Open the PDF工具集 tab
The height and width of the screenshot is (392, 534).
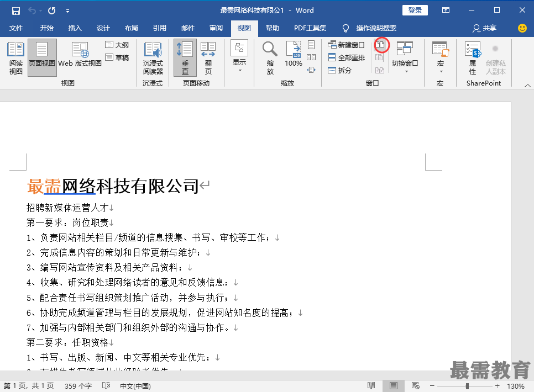coord(310,28)
